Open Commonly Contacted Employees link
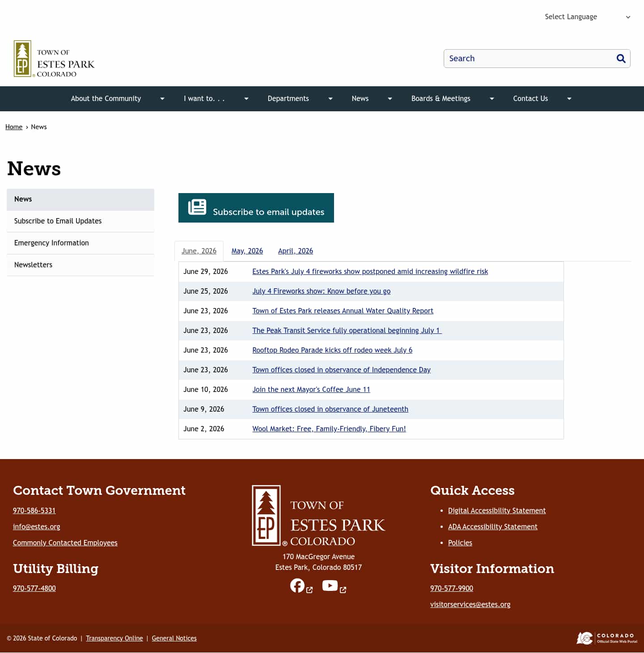Viewport: 644px width, 653px height. (65, 543)
